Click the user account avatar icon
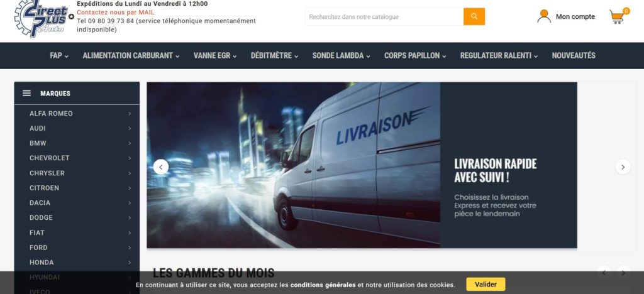The width and height of the screenshot is (644, 294). [544, 16]
